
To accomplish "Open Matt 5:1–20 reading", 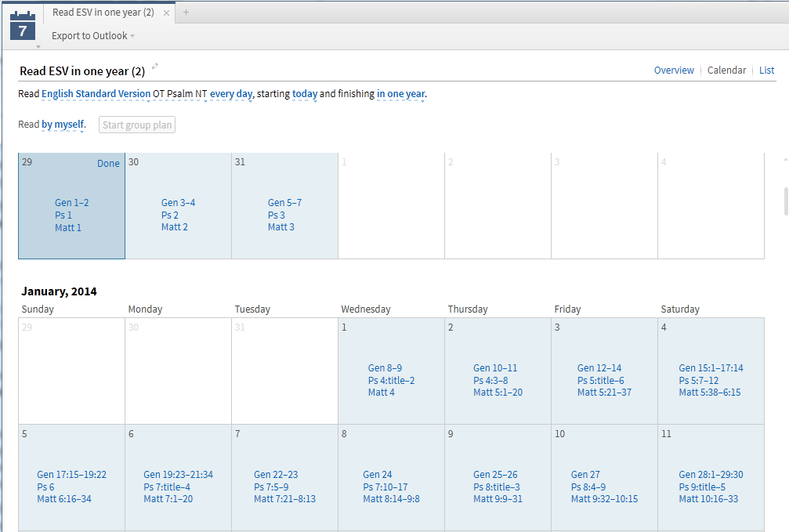I will [498, 392].
